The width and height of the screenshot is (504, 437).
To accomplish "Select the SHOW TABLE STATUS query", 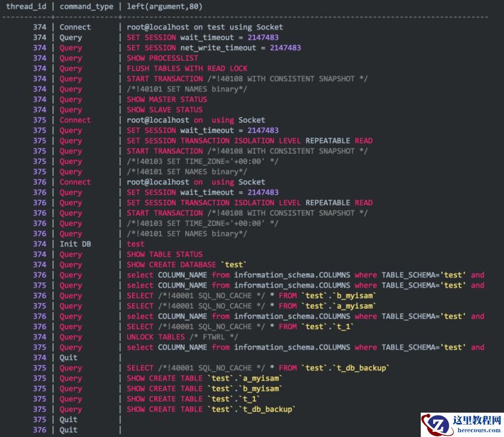I will [x=164, y=254].
